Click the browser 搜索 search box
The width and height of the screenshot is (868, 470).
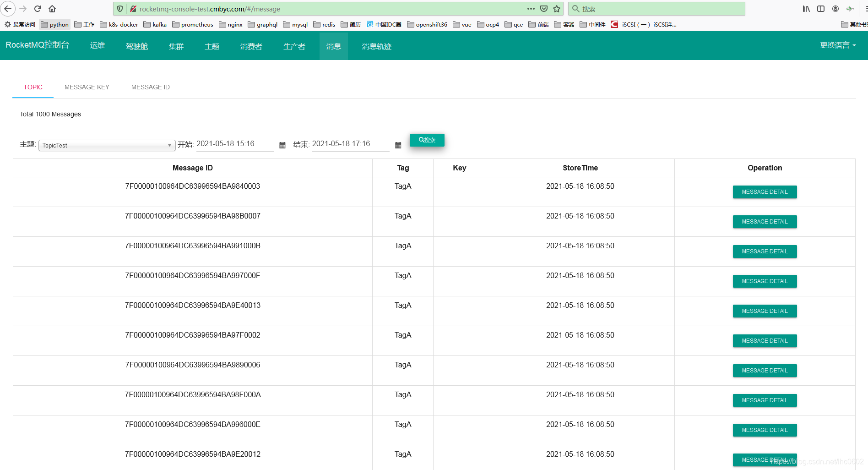click(657, 9)
